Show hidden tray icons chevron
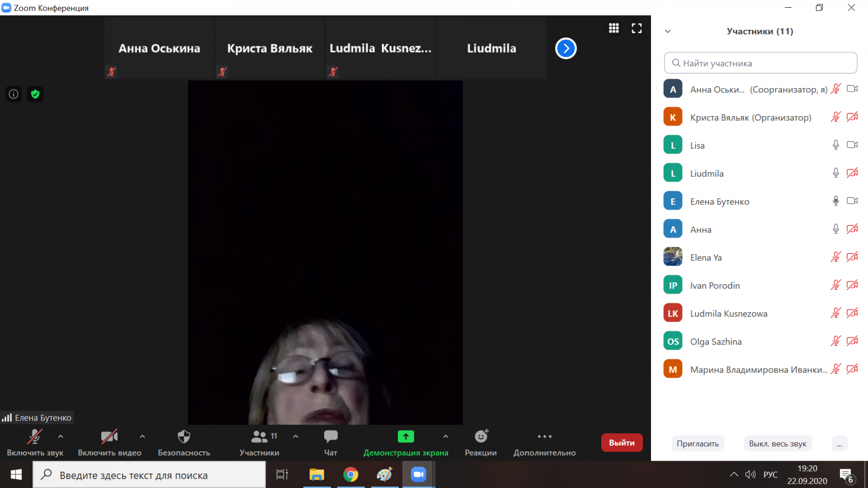Viewport: 868px width, 488px height. [x=734, y=475]
